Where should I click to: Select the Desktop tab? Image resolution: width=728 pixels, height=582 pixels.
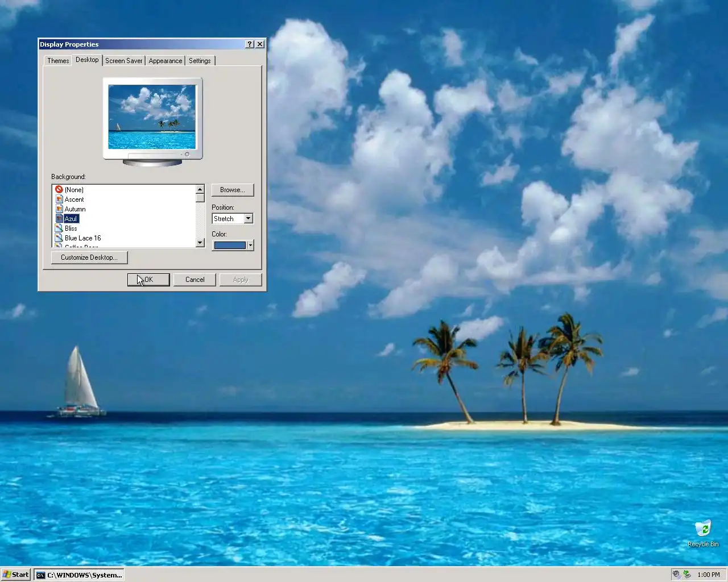(x=87, y=60)
